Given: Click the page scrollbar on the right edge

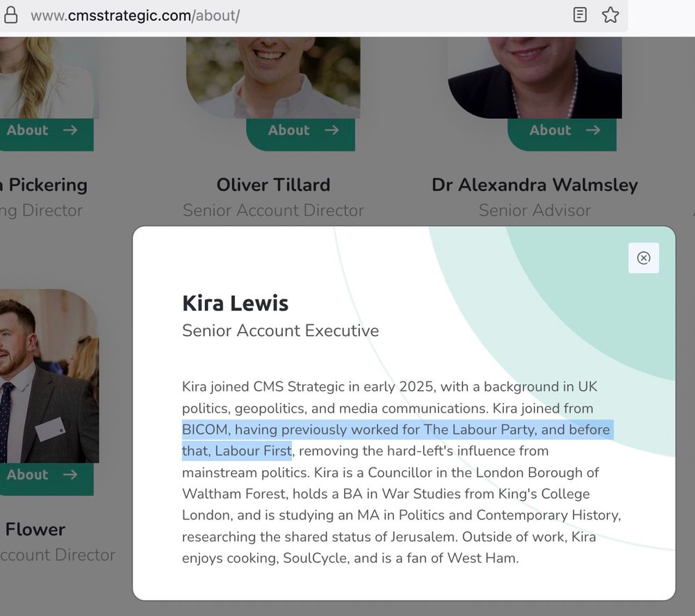Looking at the screenshot, I should click(x=692, y=313).
